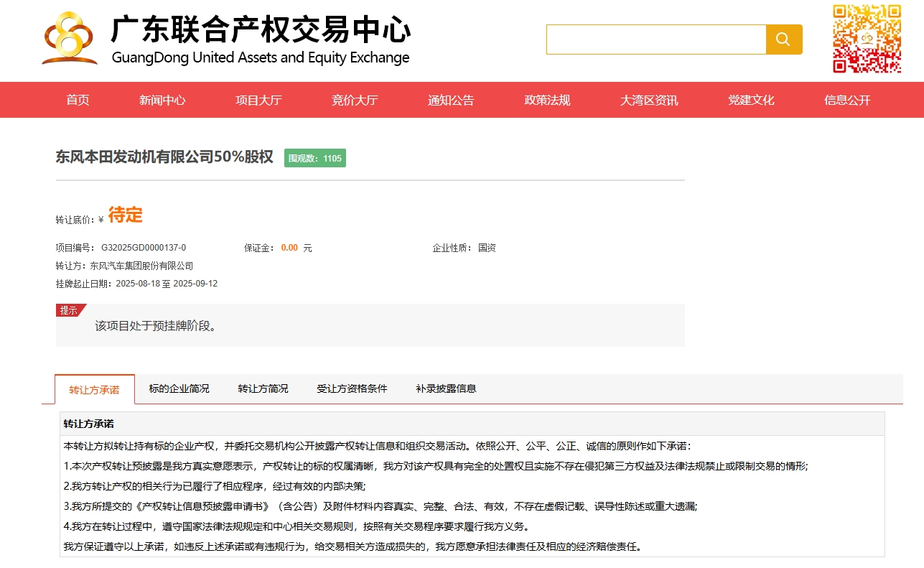Click the 围观数：1105 green badge

(315, 158)
